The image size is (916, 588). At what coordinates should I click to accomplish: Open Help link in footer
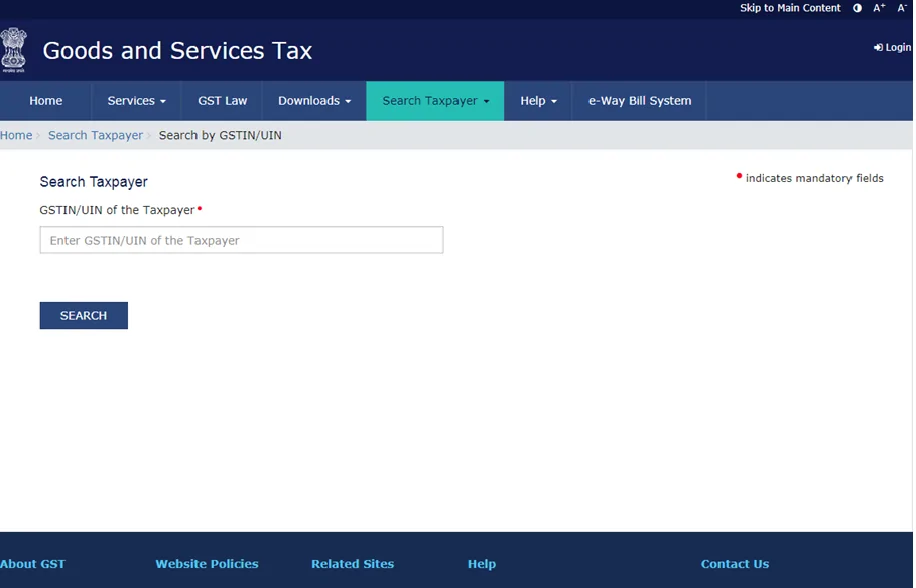(x=482, y=563)
